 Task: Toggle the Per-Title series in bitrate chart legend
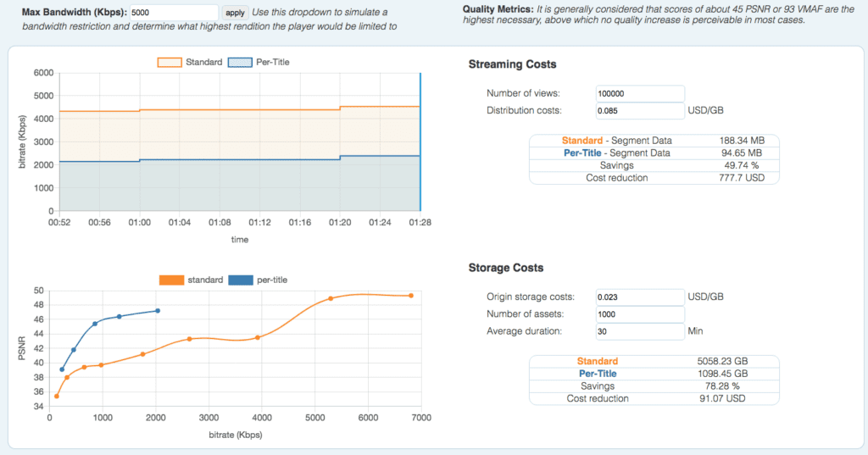click(259, 62)
